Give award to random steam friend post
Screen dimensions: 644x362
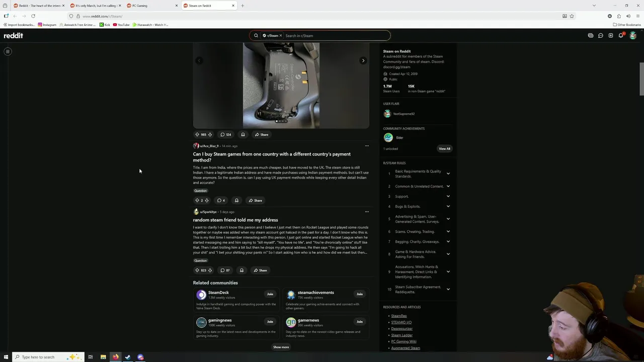(x=242, y=270)
